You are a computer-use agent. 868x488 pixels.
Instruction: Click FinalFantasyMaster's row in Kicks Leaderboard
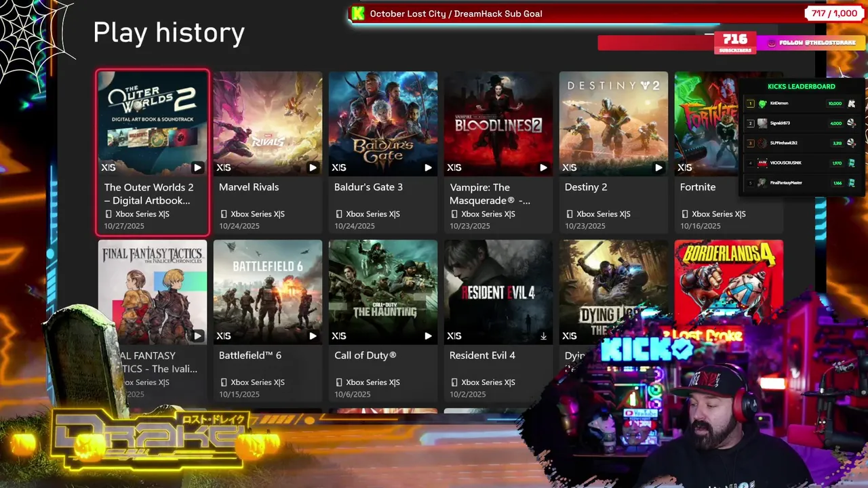pyautogui.click(x=801, y=182)
